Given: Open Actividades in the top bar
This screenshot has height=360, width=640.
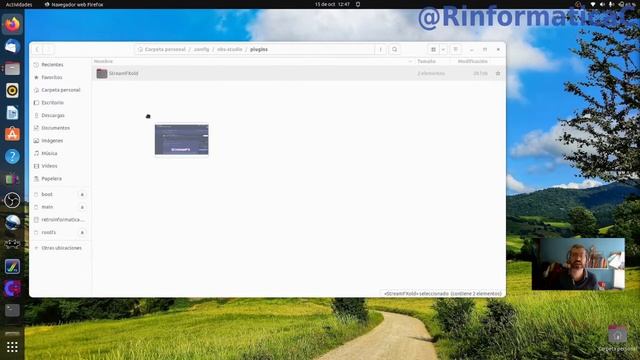Looking at the screenshot, I should click(x=19, y=4).
